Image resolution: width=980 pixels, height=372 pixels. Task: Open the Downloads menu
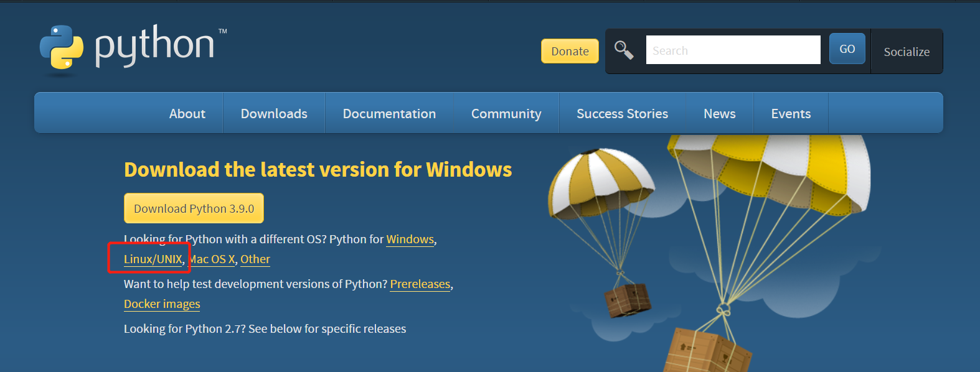(274, 113)
